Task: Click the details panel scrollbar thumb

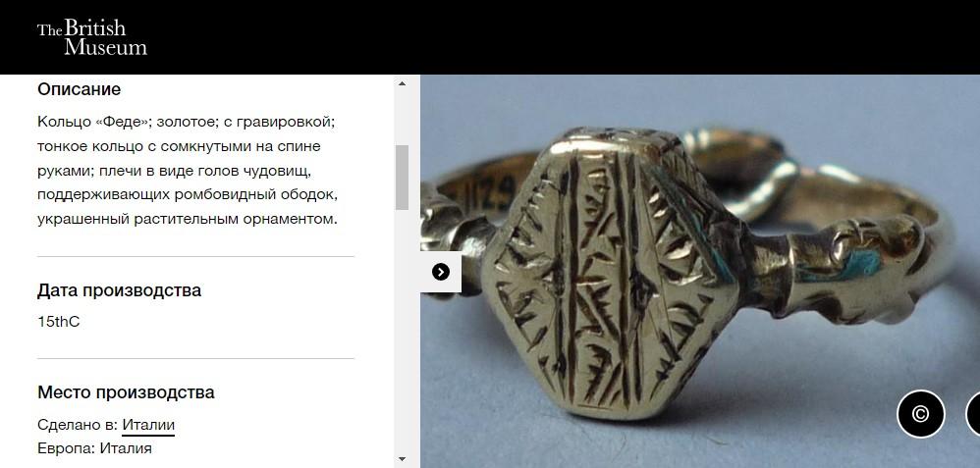Action: 402,178
